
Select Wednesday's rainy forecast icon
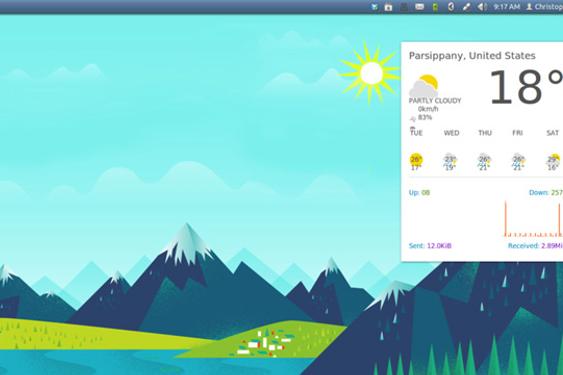click(450, 162)
